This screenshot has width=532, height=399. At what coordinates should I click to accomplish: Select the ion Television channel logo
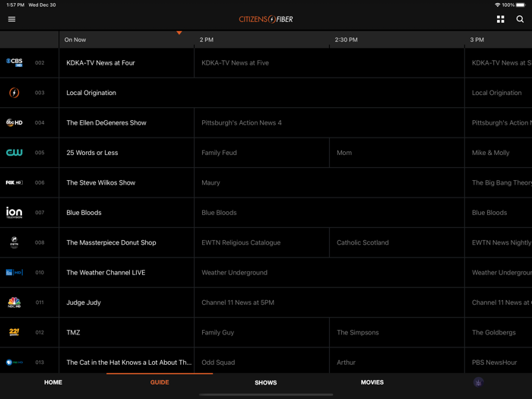click(14, 212)
